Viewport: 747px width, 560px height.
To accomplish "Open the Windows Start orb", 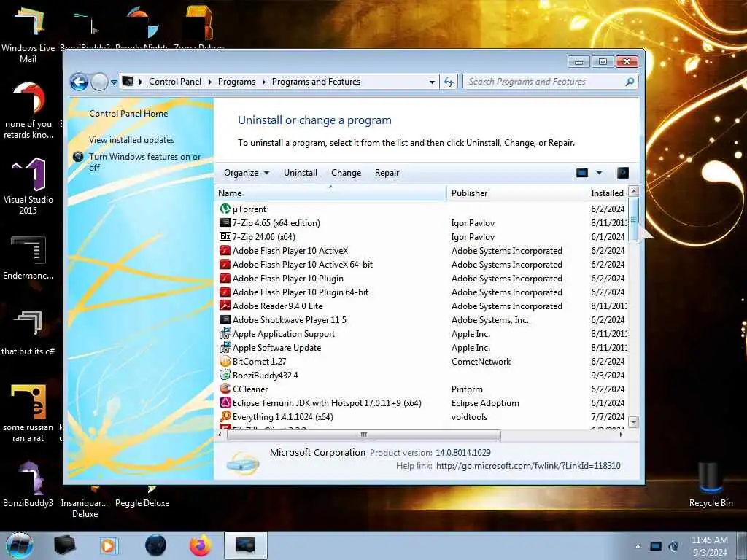I will tap(19, 545).
